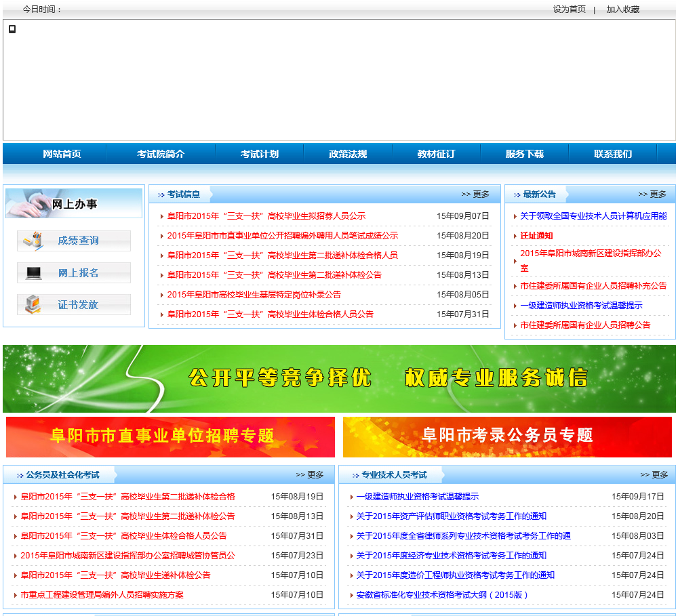
Task: Open 阜阳市考录公务员专题 banner
Action: click(x=507, y=436)
